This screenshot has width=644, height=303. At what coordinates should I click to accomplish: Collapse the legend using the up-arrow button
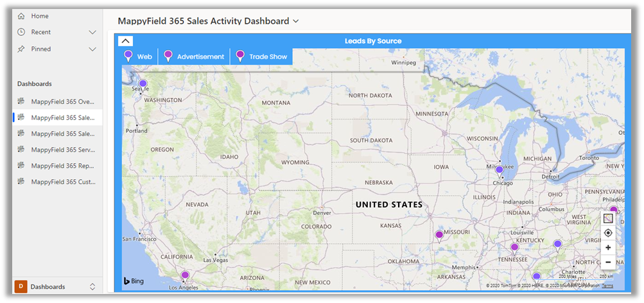click(126, 41)
